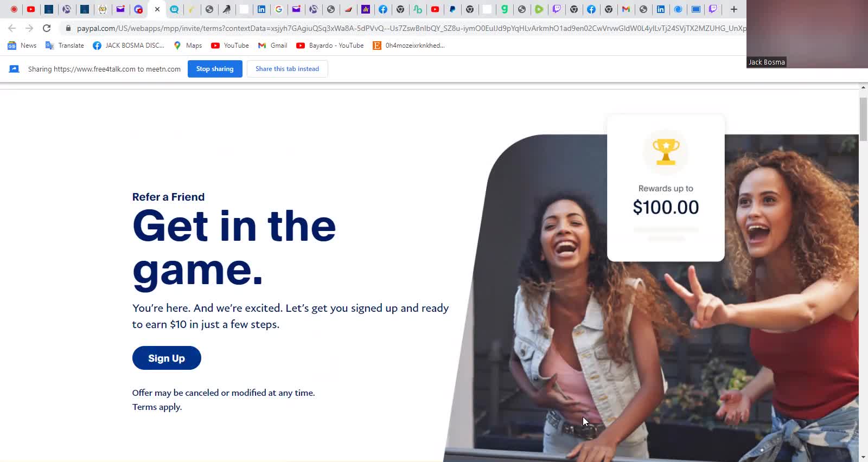Click the 'Refer a Friend' heading
The image size is (868, 462).
(x=168, y=197)
